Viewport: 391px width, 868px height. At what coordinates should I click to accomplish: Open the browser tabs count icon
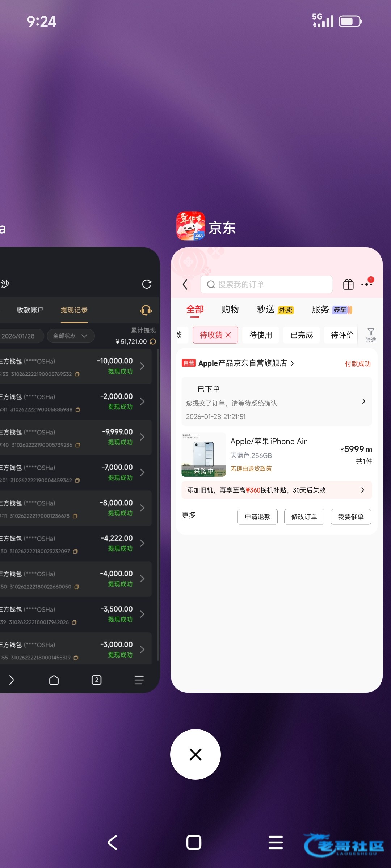96,680
